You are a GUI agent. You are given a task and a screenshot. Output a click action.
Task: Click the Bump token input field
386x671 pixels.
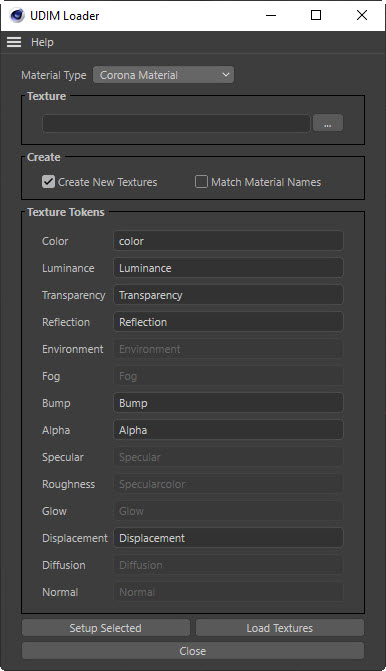tap(228, 403)
